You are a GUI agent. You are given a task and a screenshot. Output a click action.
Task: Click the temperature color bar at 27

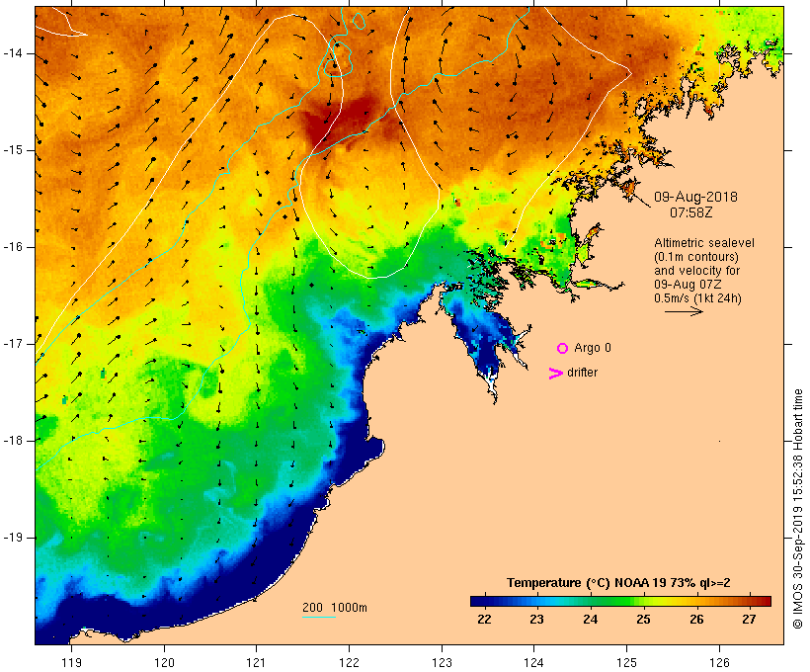coord(749,601)
